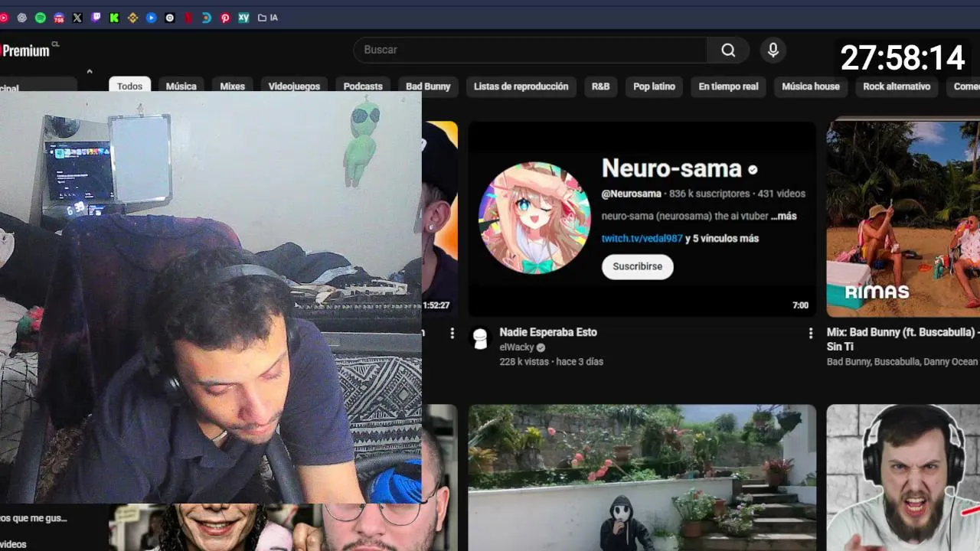This screenshot has height=551, width=980.
Task: Open the X (Twitter) bookmark
Action: [x=77, y=18]
